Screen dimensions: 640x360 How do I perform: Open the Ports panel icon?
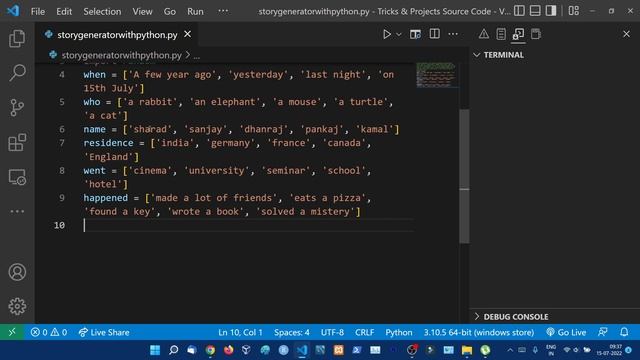536,34
